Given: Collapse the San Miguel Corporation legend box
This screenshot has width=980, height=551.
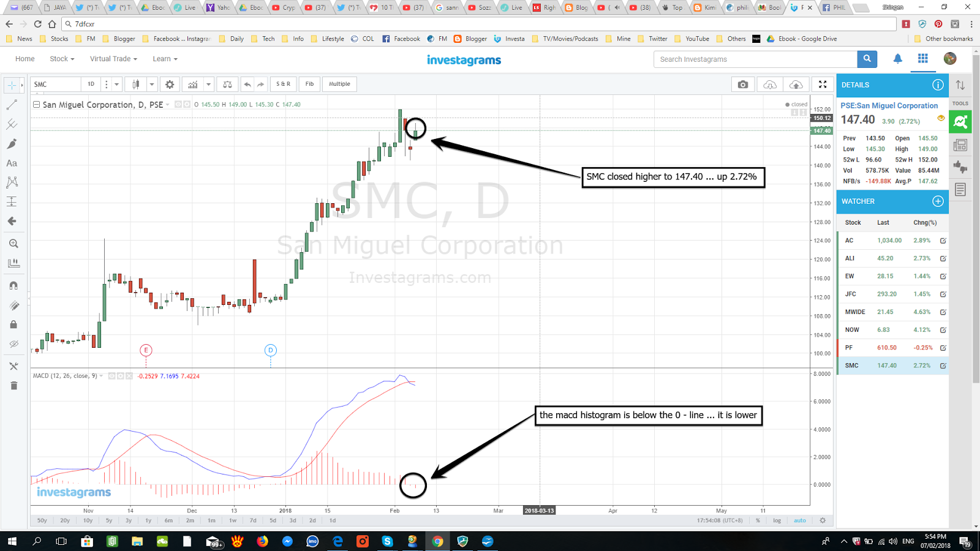Looking at the screenshot, I should [x=36, y=105].
